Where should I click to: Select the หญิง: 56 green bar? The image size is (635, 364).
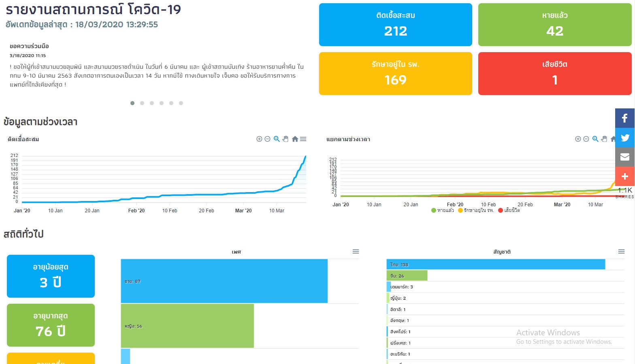pyautogui.click(x=187, y=326)
